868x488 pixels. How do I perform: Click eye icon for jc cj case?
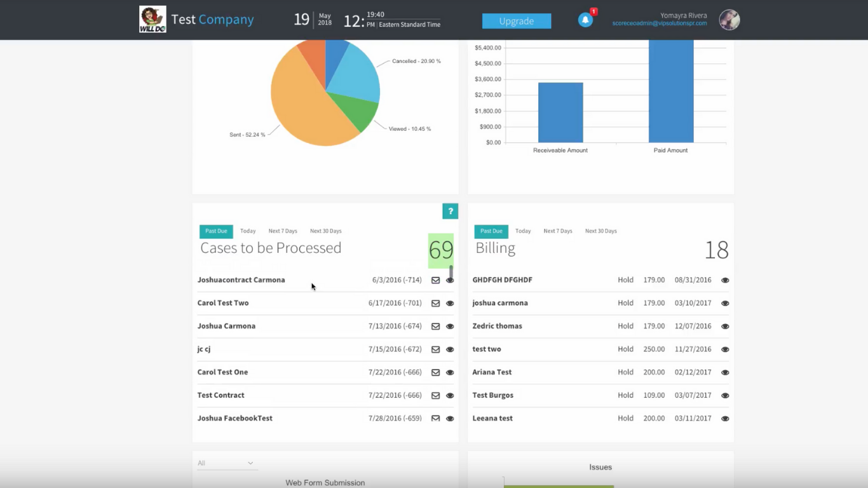(x=450, y=349)
